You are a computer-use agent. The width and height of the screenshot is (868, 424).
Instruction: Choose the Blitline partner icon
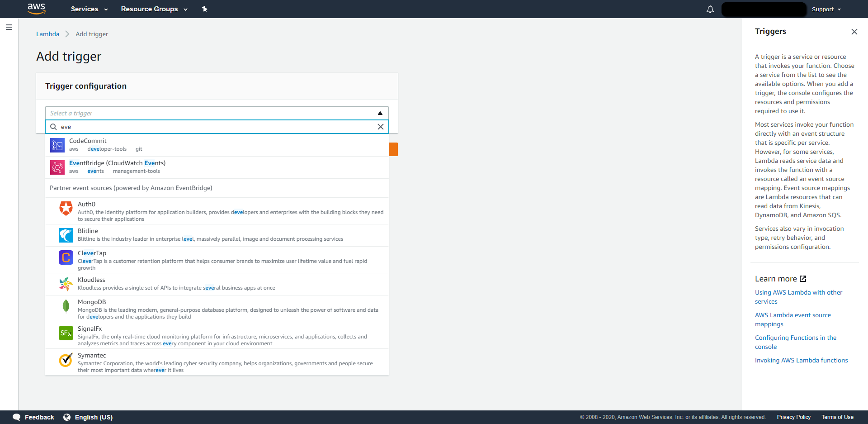(66, 235)
